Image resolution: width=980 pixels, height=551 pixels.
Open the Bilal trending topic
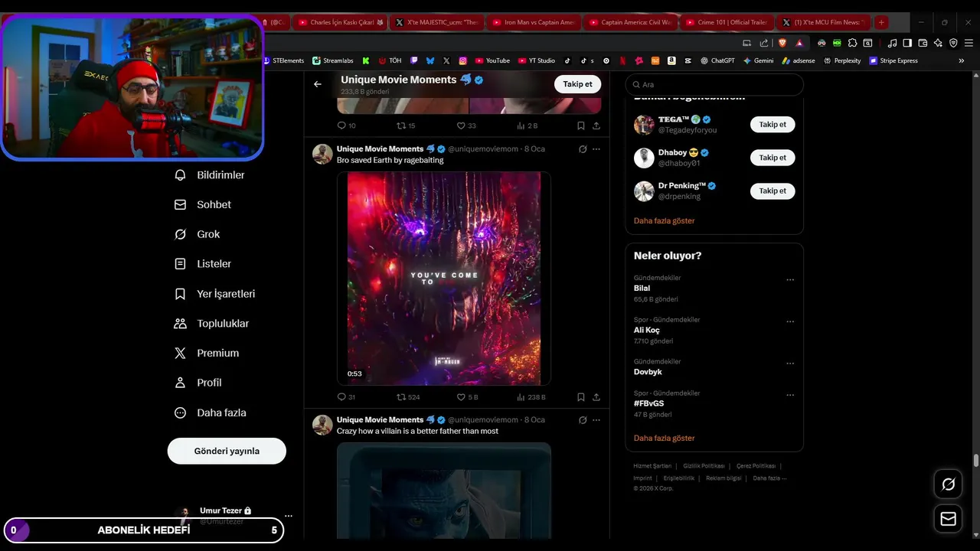(642, 289)
